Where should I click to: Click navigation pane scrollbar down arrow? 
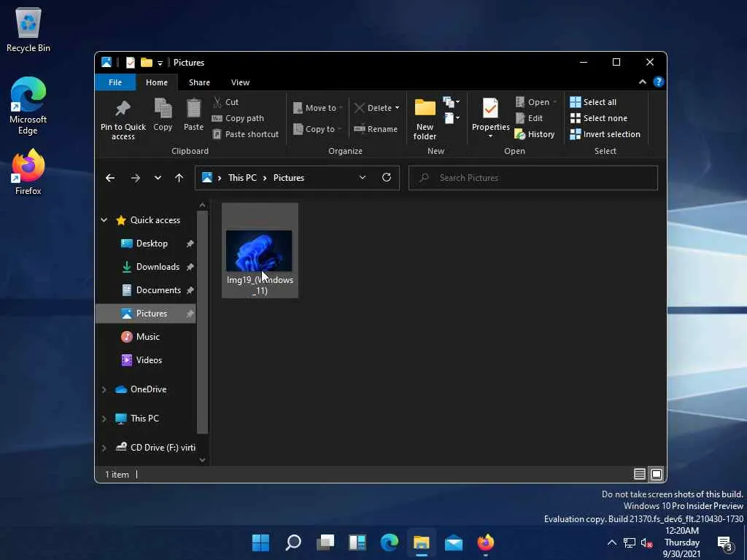point(203,459)
